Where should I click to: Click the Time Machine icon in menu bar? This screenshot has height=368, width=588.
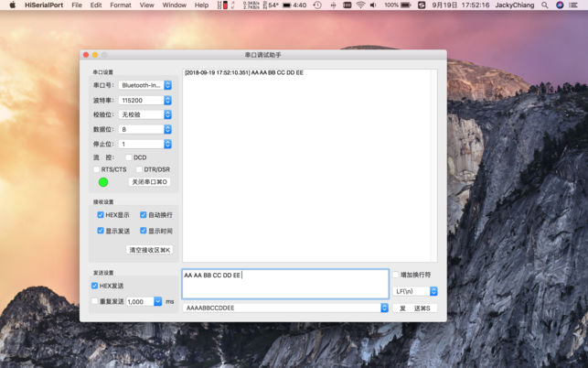(x=317, y=5)
